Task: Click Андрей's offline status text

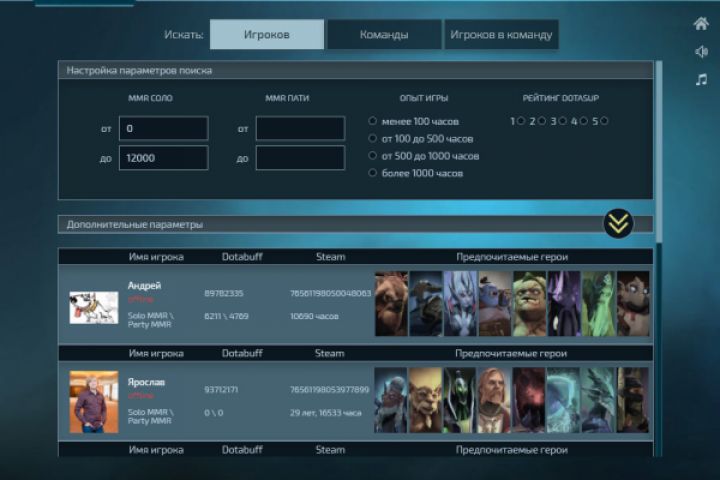Action: (141, 299)
